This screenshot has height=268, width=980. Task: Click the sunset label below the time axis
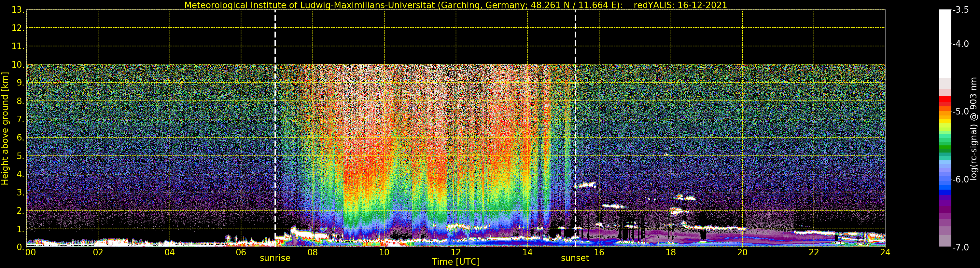(x=574, y=258)
